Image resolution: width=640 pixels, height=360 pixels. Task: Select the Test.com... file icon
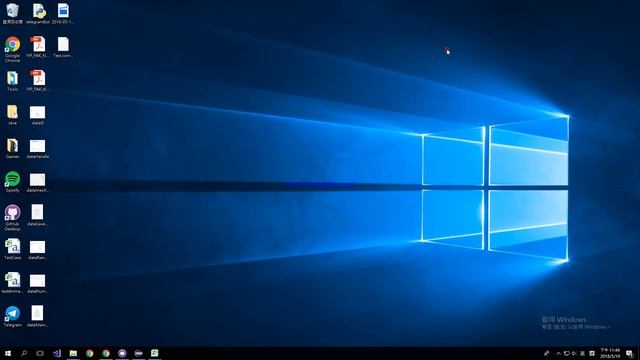tap(63, 47)
